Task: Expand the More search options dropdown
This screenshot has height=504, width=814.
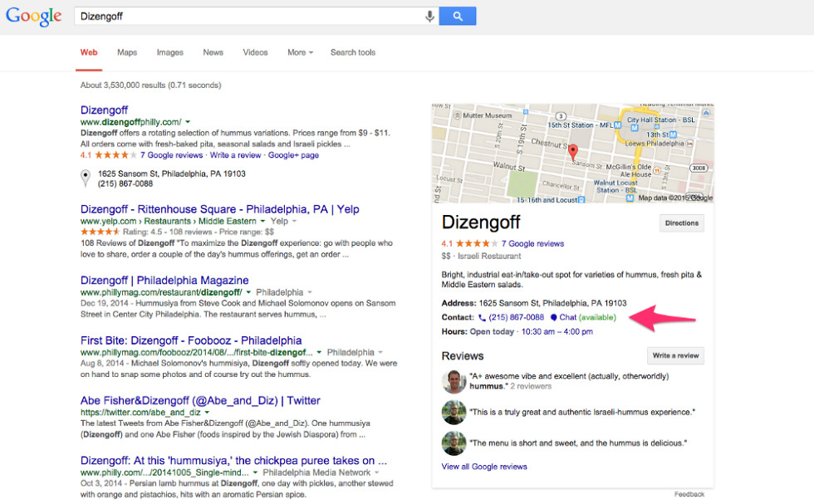Action: (300, 52)
